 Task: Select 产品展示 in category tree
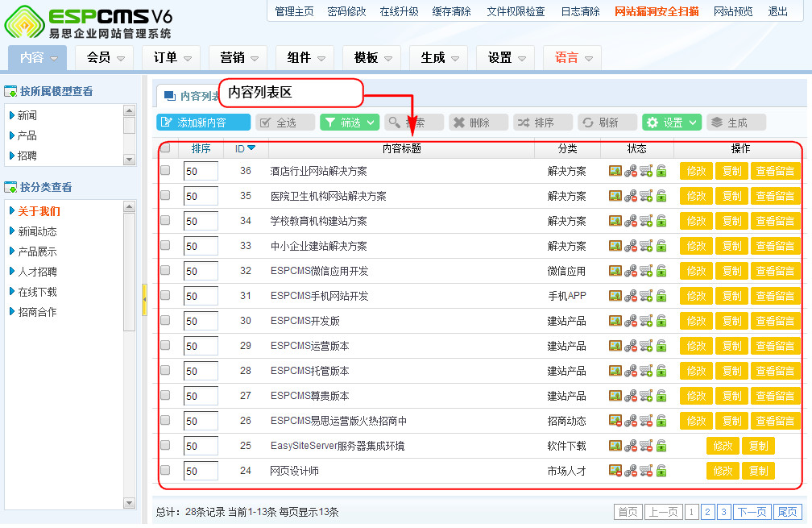tap(37, 252)
